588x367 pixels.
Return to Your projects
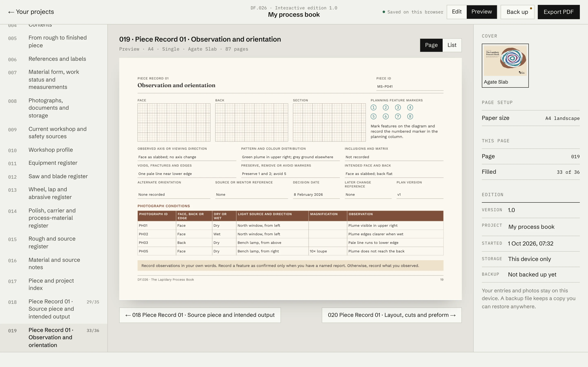[31, 12]
